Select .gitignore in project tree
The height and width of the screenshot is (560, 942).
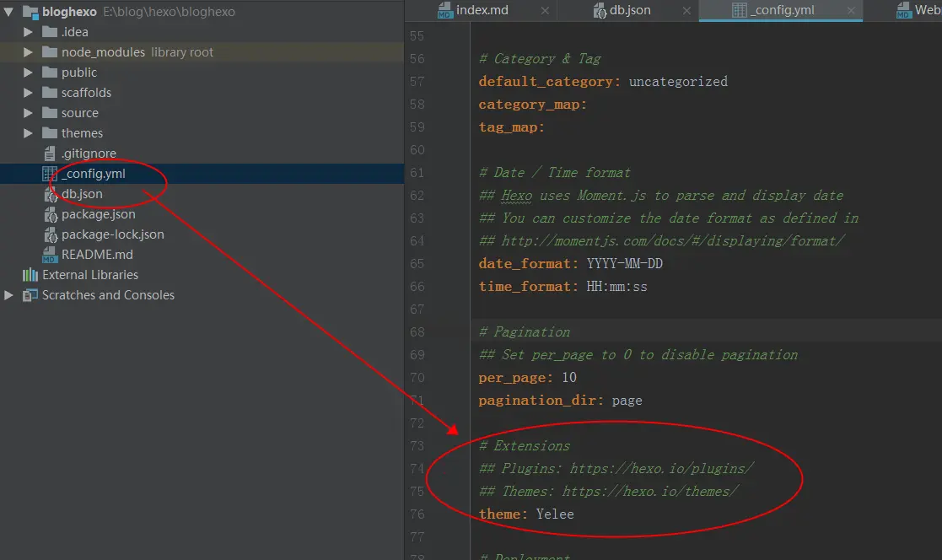pyautogui.click(x=89, y=153)
